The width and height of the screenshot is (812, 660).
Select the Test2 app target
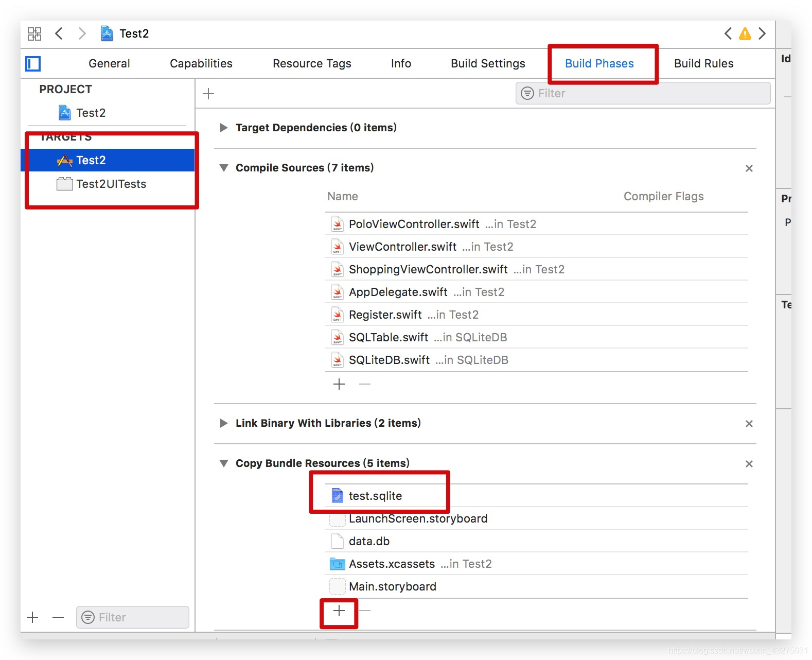click(x=108, y=160)
